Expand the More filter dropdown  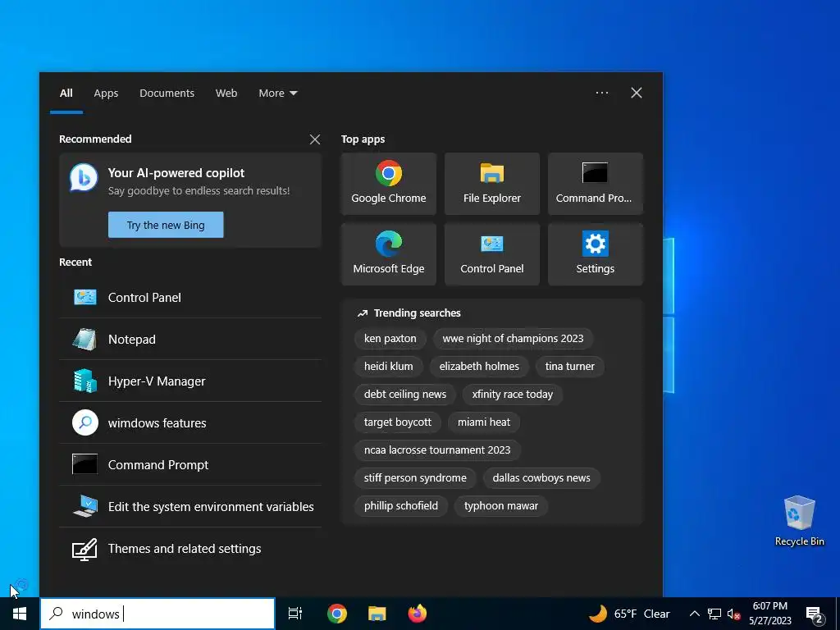point(277,94)
